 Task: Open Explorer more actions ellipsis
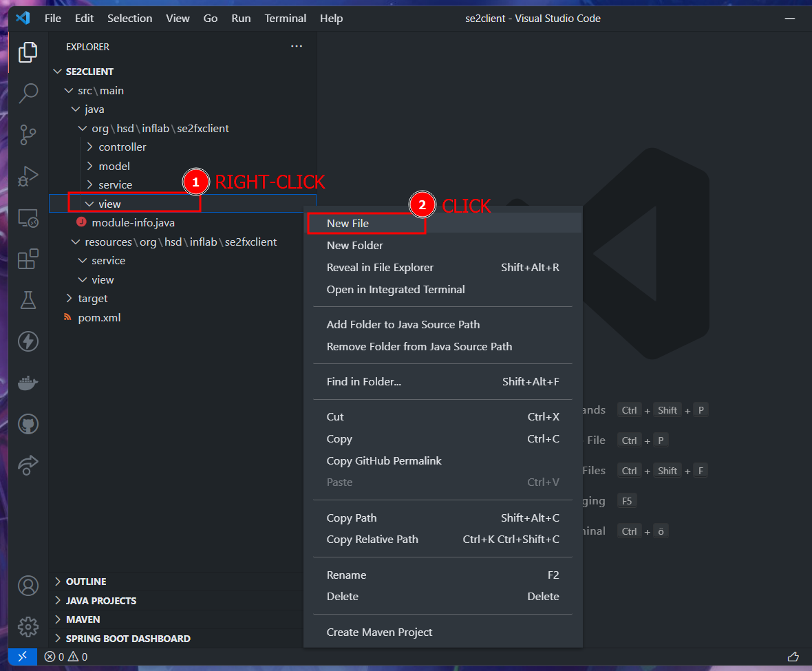(x=296, y=46)
